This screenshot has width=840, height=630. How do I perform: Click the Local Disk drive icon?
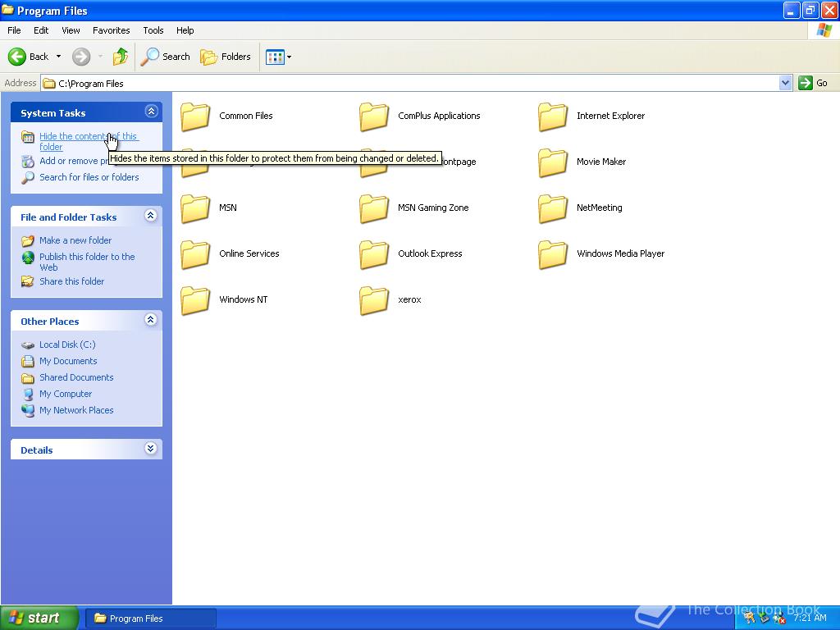click(x=28, y=345)
